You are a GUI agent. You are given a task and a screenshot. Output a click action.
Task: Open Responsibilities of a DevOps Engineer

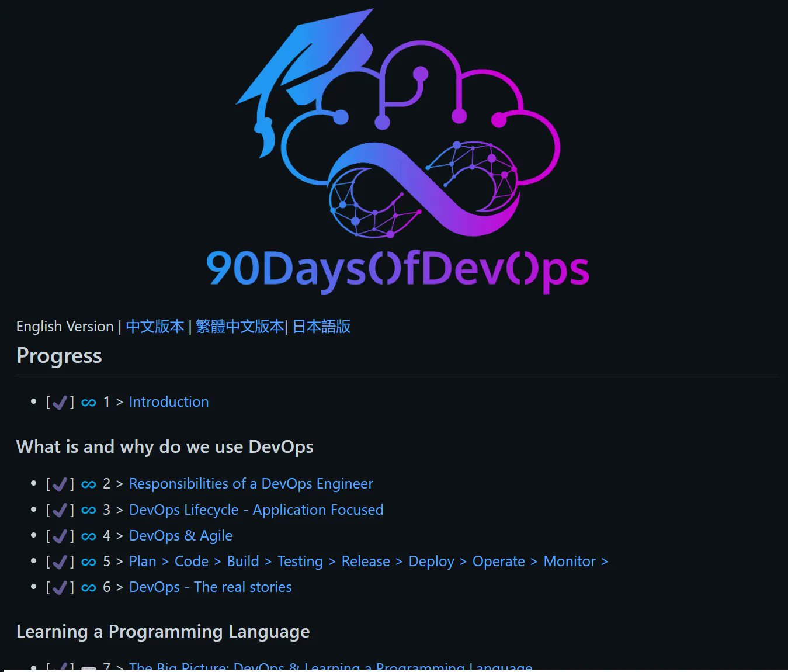[251, 484]
